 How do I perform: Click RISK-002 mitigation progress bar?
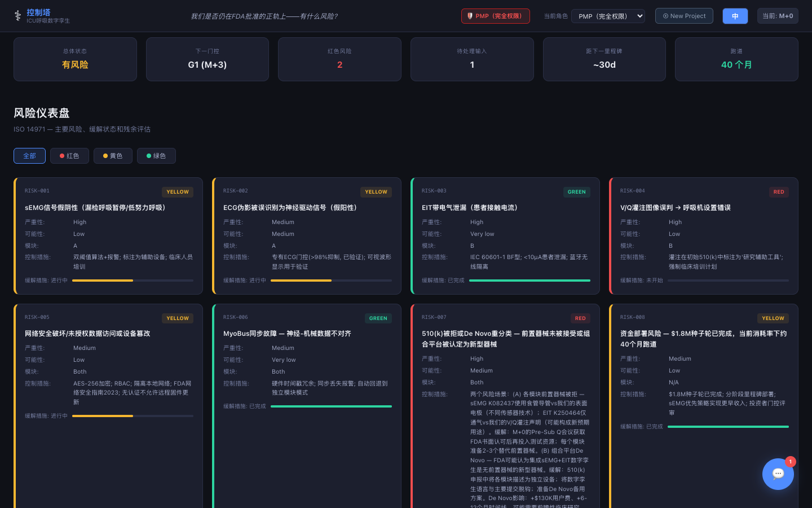coord(331,281)
